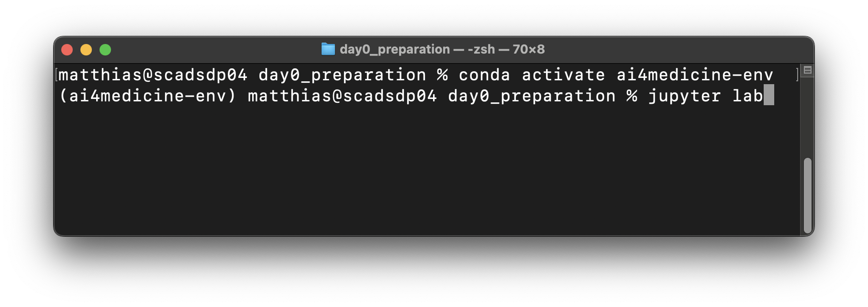This screenshot has width=868, height=307.
Task: Click the green zoom window button
Action: click(105, 50)
